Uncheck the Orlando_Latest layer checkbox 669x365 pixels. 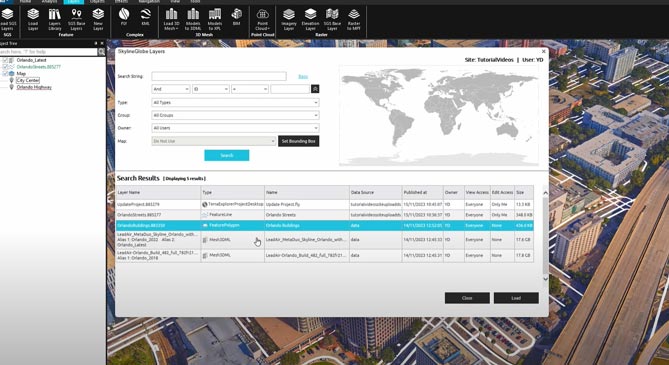coord(5,61)
